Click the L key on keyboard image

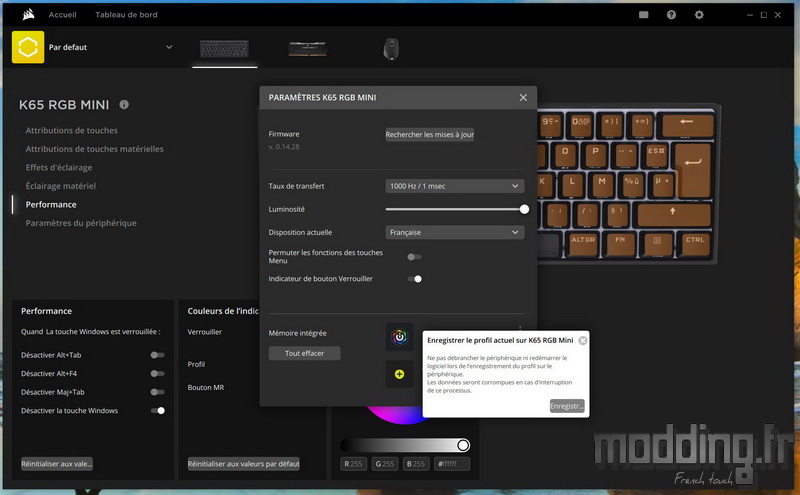[572, 184]
